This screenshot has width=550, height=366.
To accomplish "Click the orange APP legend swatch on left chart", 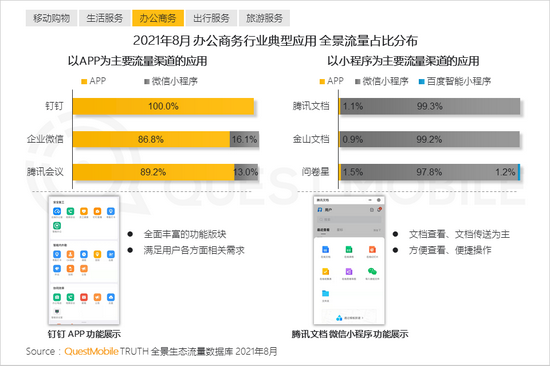I will (84, 82).
